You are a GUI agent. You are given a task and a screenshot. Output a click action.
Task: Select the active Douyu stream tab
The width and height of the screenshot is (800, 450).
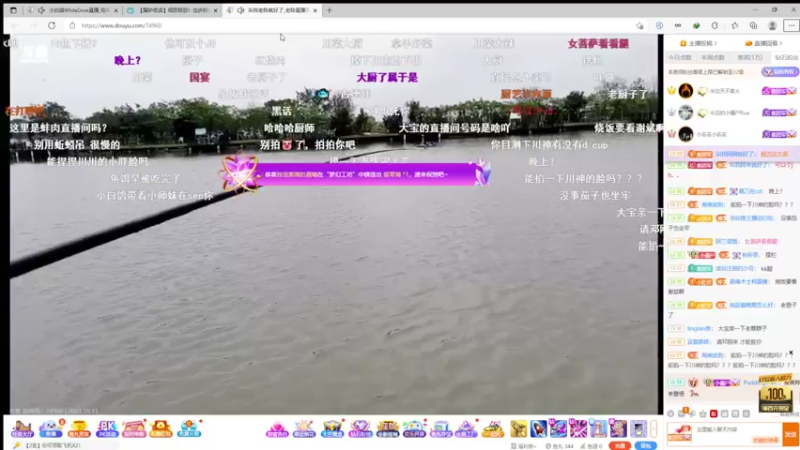click(x=270, y=10)
